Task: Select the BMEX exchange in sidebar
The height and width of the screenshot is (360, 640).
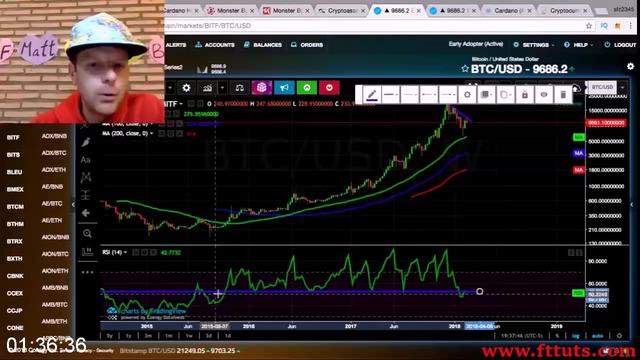Action: point(15,189)
